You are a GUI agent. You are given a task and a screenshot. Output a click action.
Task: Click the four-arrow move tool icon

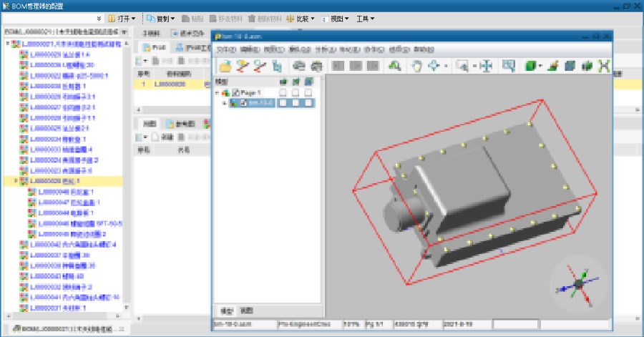pos(434,66)
